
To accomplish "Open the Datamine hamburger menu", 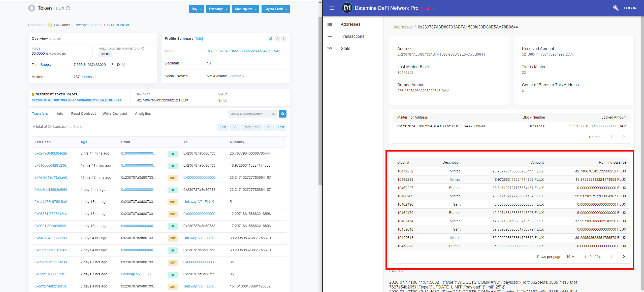I will 332,8.
